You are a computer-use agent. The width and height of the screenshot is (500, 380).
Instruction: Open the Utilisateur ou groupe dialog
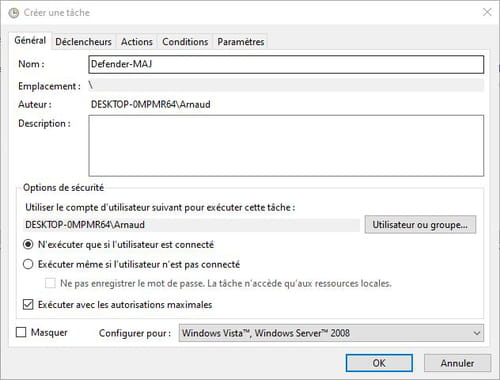[420, 225]
